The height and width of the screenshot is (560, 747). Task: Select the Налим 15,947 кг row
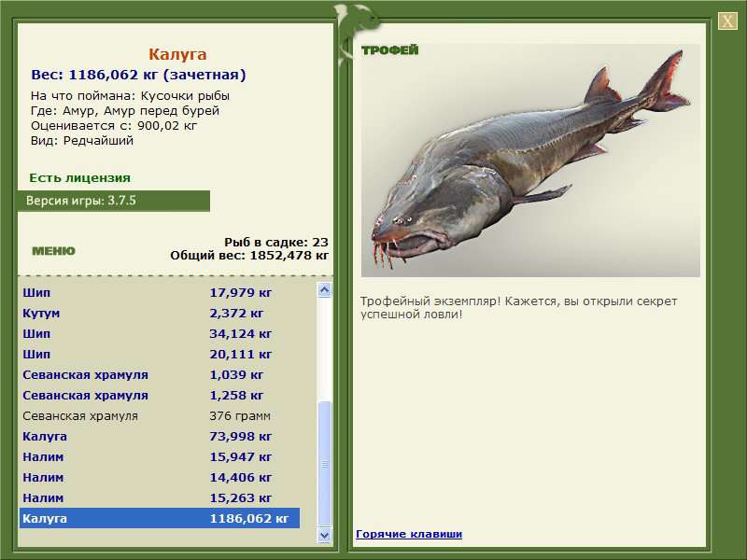pyautogui.click(x=160, y=456)
